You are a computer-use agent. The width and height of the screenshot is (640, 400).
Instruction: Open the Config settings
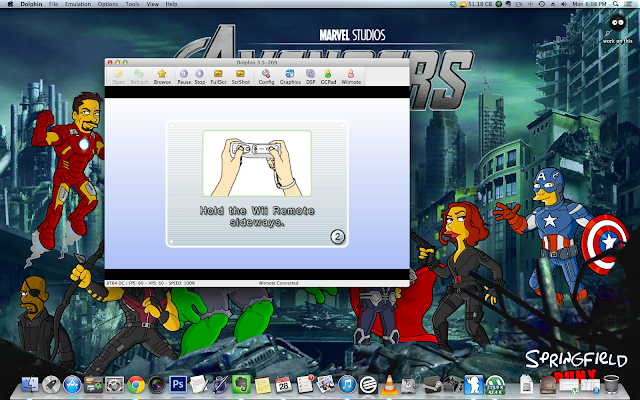266,76
